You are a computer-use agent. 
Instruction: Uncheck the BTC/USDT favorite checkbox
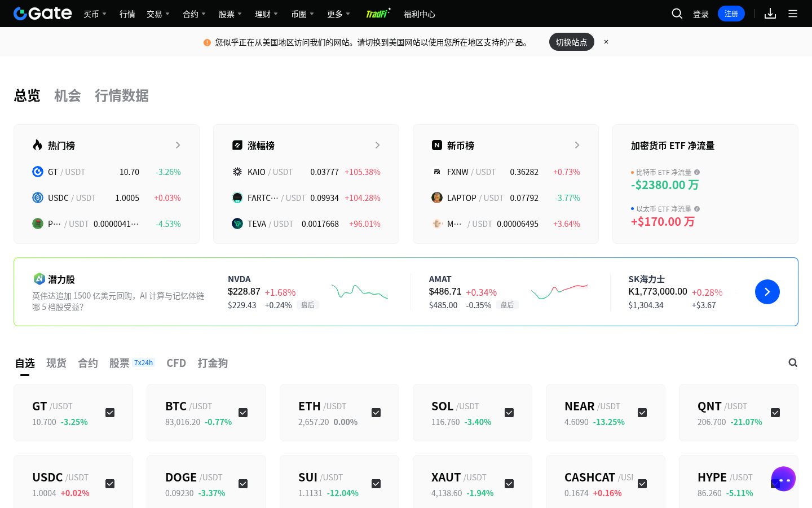[243, 413]
